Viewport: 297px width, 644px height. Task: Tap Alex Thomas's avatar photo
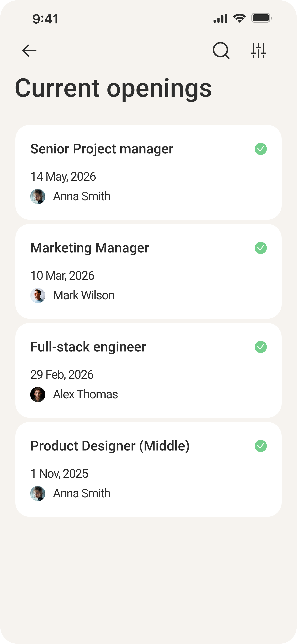point(38,395)
